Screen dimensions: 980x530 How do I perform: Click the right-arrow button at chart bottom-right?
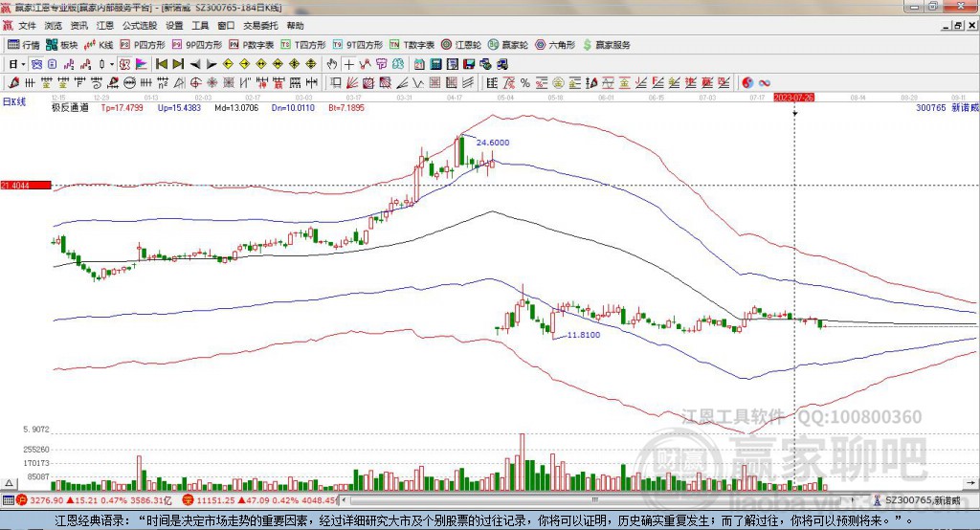click(x=970, y=483)
